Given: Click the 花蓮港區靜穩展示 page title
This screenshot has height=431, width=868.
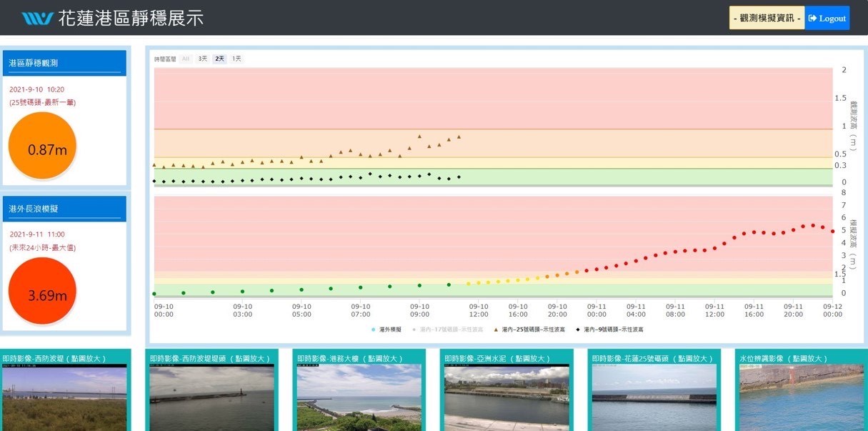Looking at the screenshot, I should (131, 19).
